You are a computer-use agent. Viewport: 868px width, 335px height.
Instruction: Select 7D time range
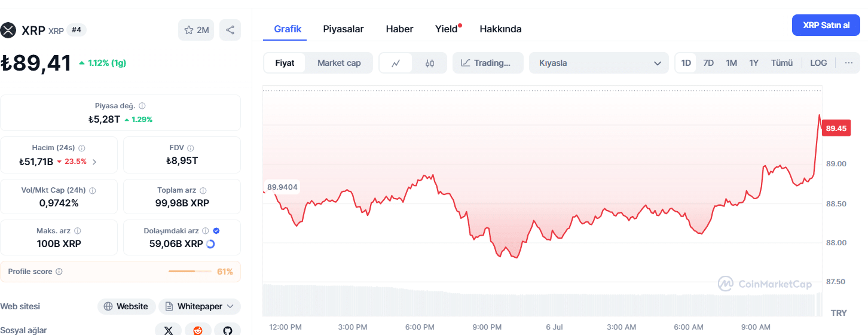(x=708, y=63)
